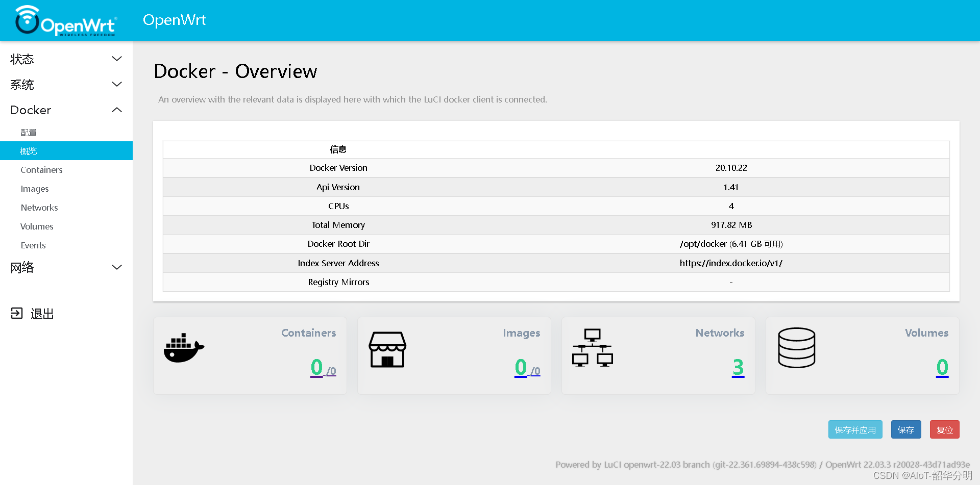Viewport: 980px width, 485px height.
Task: Click the Docker whale icon in Containers card
Action: tap(184, 348)
